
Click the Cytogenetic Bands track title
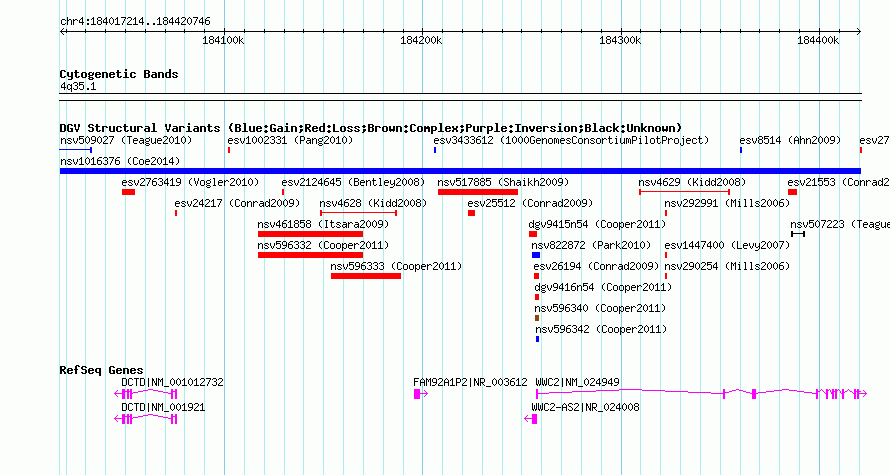[119, 74]
